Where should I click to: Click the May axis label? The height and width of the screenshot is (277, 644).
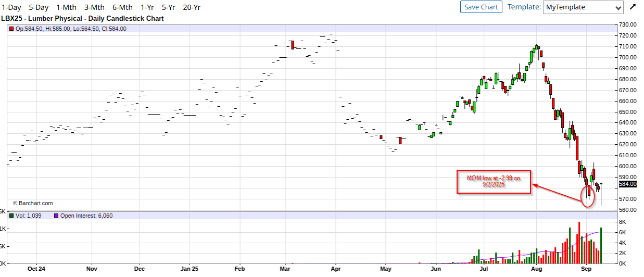click(385, 269)
